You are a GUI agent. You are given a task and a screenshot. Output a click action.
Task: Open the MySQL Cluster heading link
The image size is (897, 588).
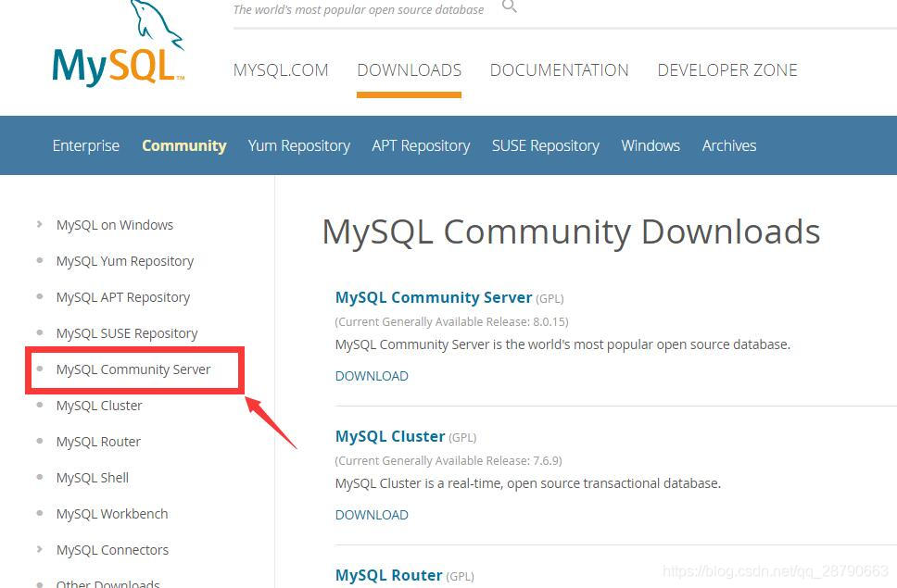[x=390, y=436]
